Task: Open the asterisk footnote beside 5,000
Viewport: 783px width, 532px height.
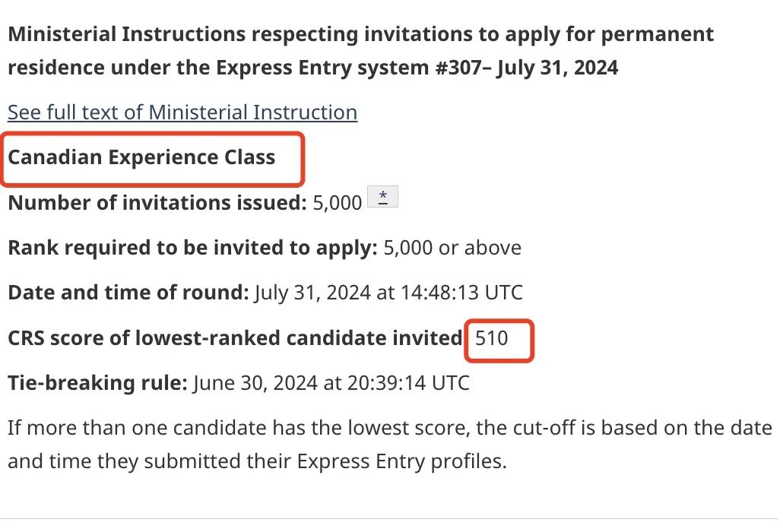Action: point(382,197)
